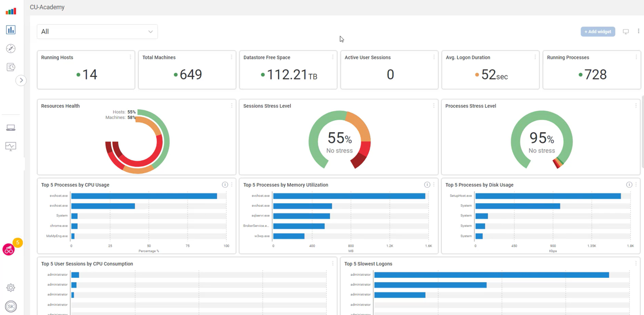Click the Running Processes value 728
This screenshot has width=644, height=315.
click(596, 74)
